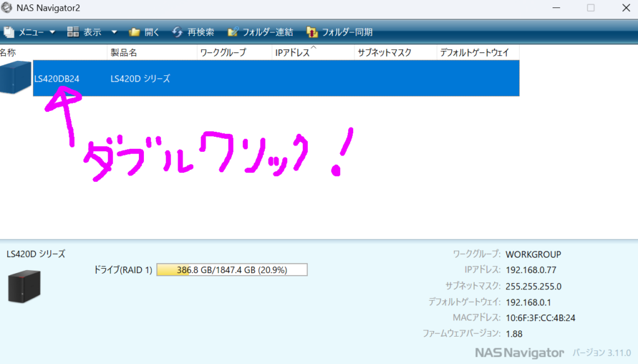This screenshot has width=638, height=364.
Task: Click the gateway value 192.168.0.1
Action: [x=528, y=302]
